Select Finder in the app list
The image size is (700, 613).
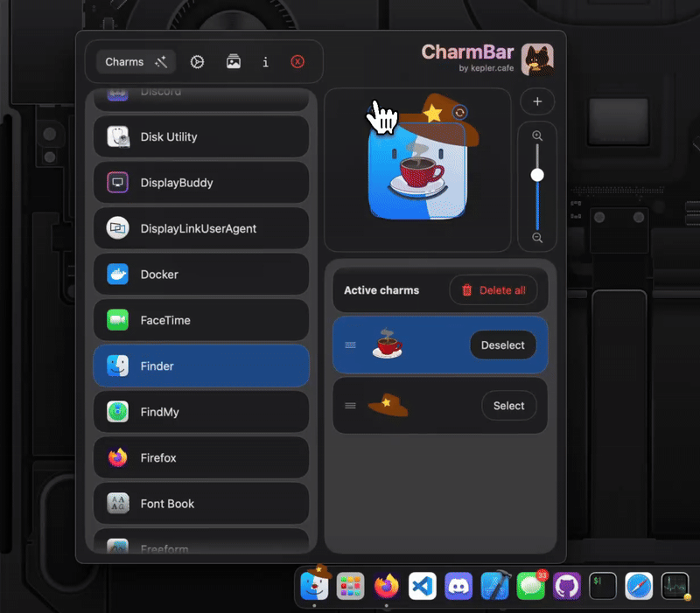tap(201, 366)
